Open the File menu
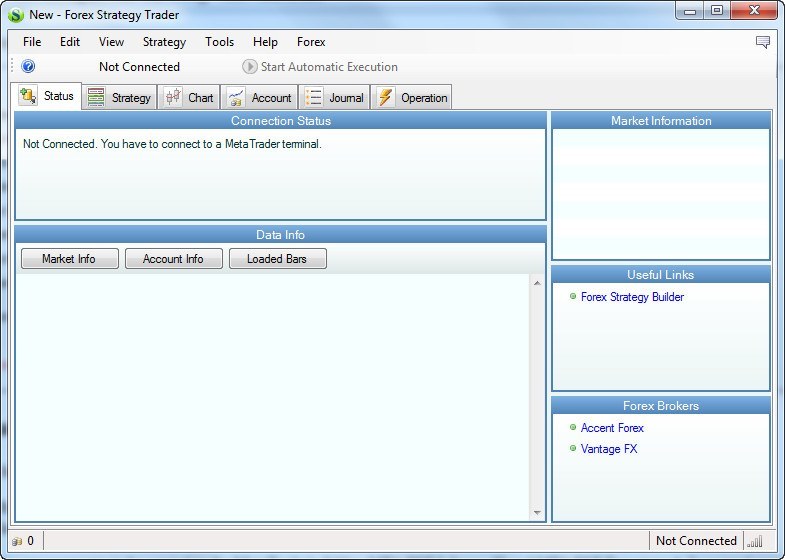The image size is (785, 560). pos(32,42)
